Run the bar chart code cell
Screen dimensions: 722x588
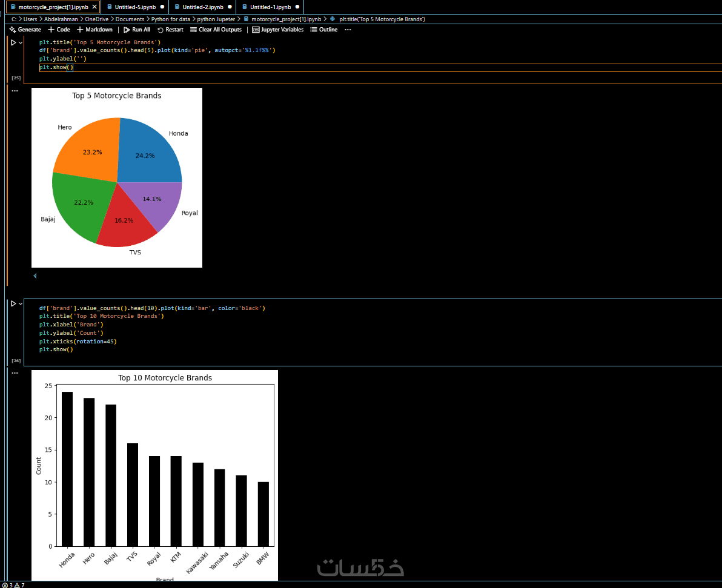tap(13, 303)
